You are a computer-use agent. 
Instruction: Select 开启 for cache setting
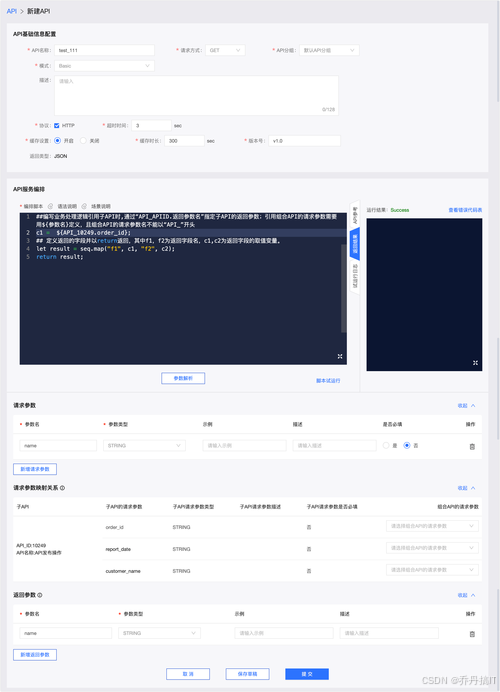click(57, 141)
